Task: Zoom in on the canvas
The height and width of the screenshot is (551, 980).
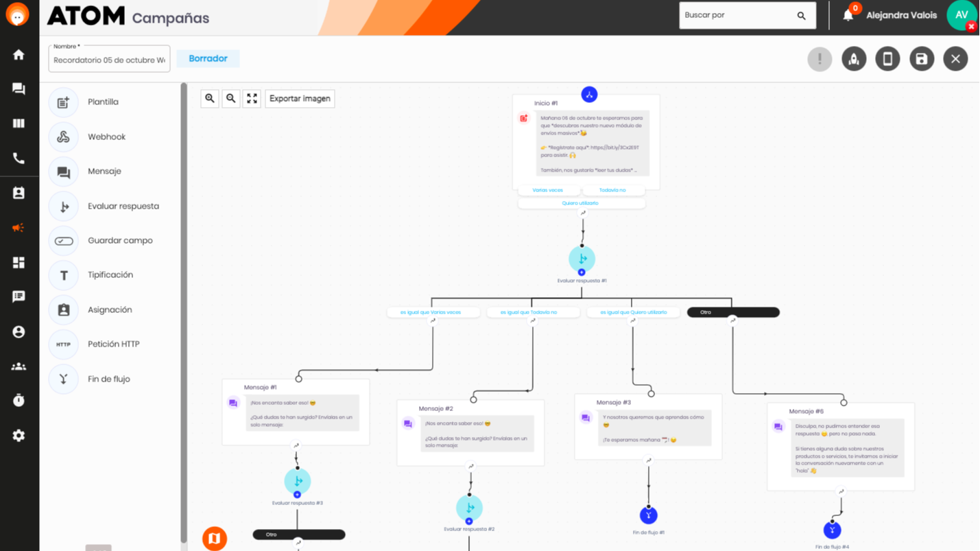Action: [210, 98]
